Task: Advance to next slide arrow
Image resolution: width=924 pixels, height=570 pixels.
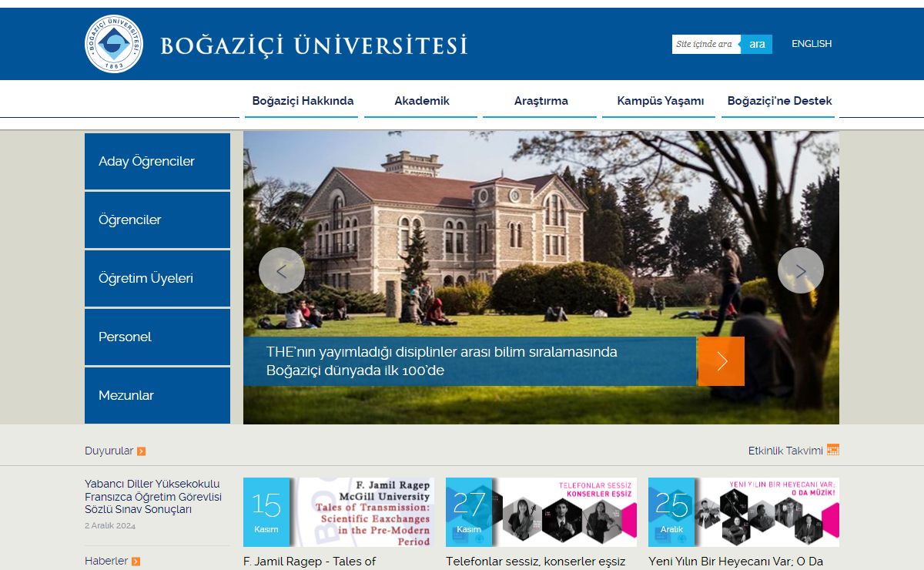Action: tap(801, 270)
